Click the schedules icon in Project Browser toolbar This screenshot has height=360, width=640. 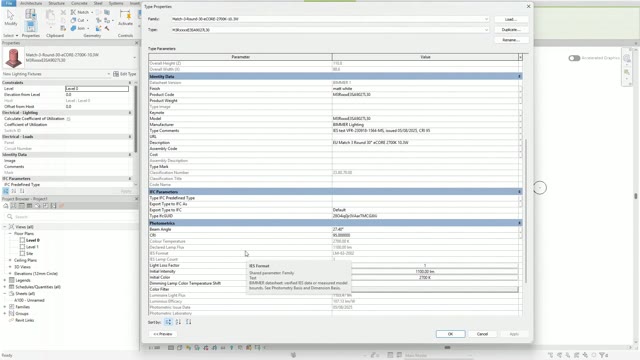click(x=29, y=206)
